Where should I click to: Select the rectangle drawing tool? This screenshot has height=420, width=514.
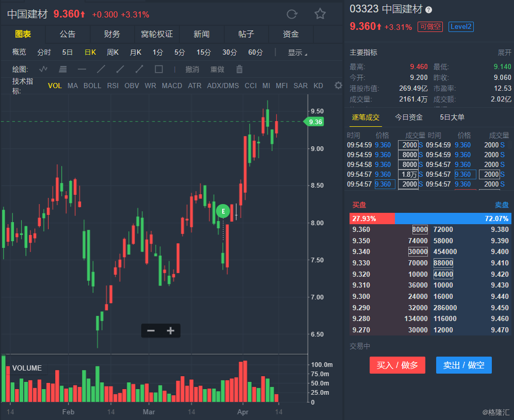tap(159, 69)
